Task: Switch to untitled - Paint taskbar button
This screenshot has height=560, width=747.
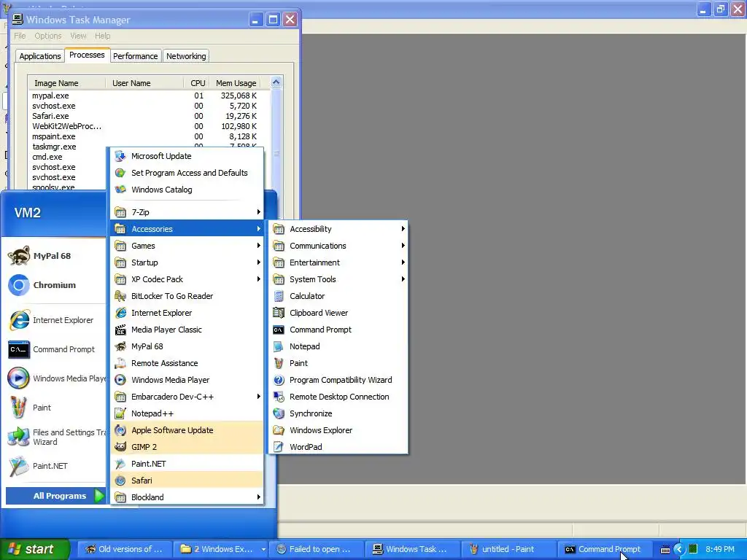Action: coord(508,550)
